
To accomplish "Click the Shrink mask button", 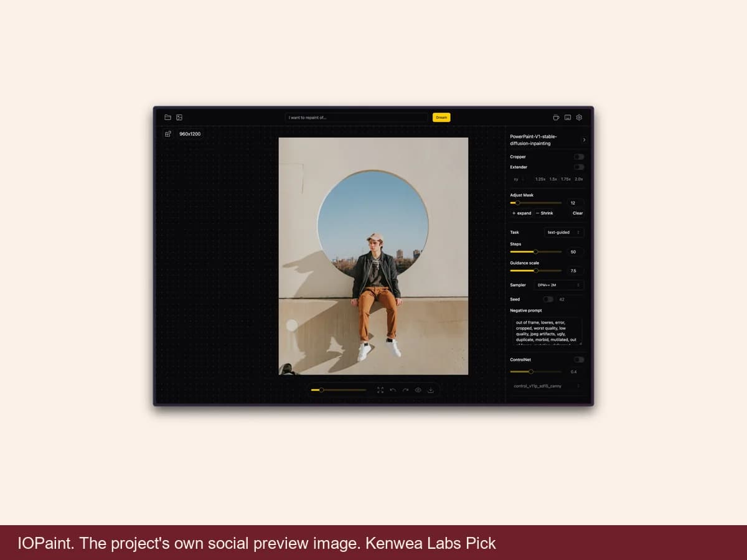I will (x=545, y=213).
